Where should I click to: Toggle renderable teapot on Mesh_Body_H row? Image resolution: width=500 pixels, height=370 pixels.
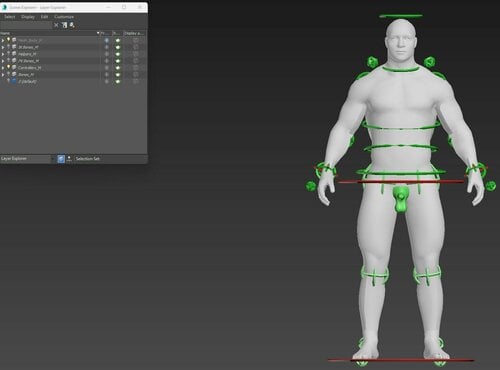coord(118,40)
